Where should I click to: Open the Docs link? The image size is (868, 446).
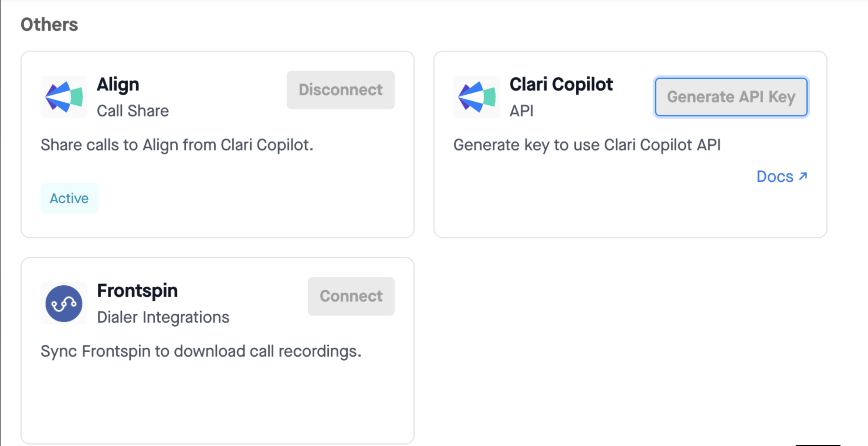click(x=775, y=177)
